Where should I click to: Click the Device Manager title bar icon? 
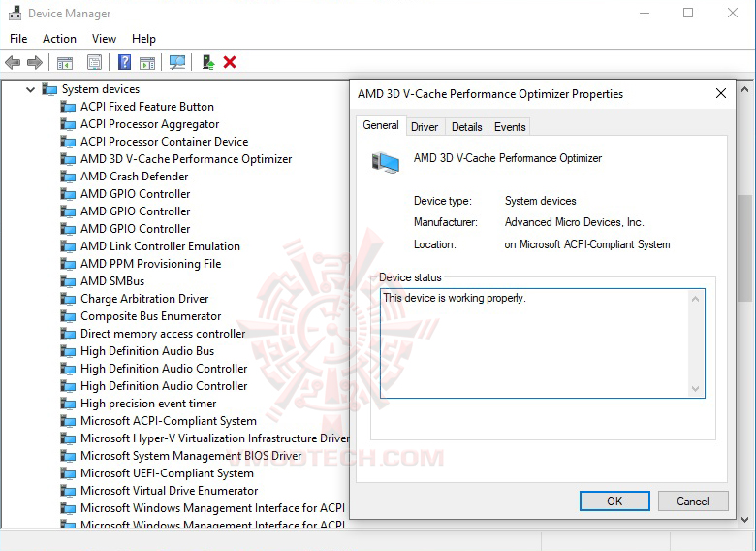15,13
